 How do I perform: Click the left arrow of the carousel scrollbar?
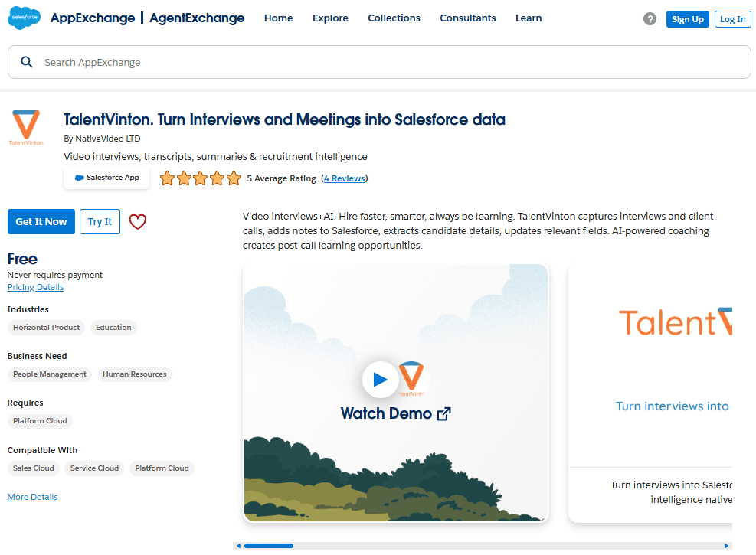coord(238,546)
